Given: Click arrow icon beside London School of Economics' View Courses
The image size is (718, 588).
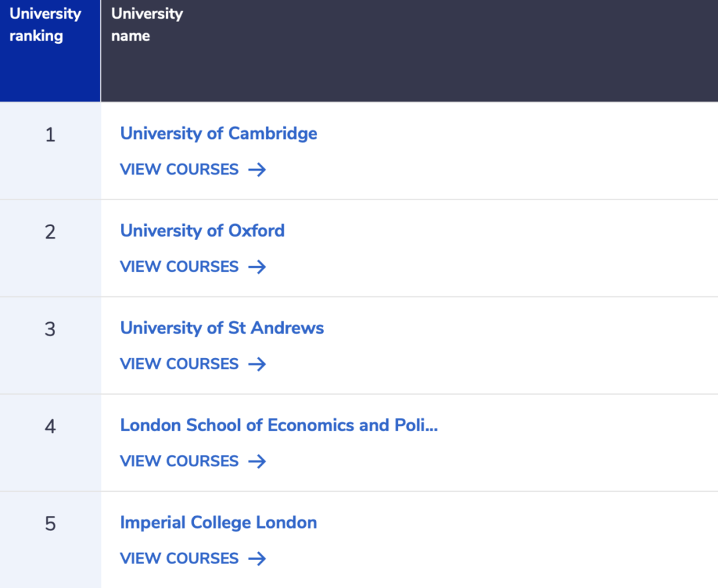Looking at the screenshot, I should point(257,461).
